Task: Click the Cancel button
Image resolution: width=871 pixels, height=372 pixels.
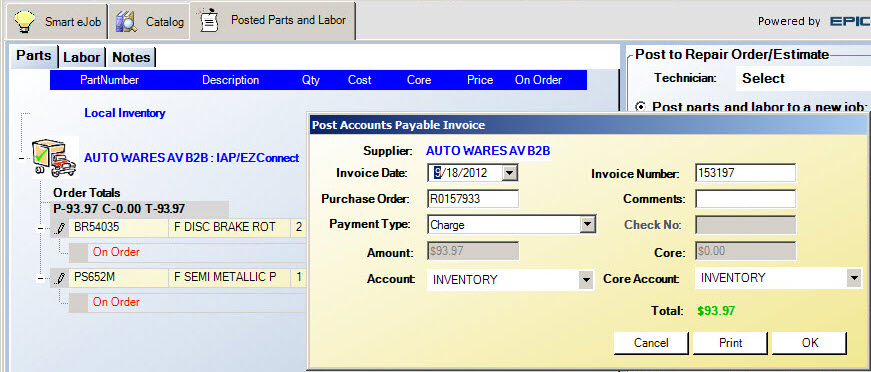Action: point(651,343)
